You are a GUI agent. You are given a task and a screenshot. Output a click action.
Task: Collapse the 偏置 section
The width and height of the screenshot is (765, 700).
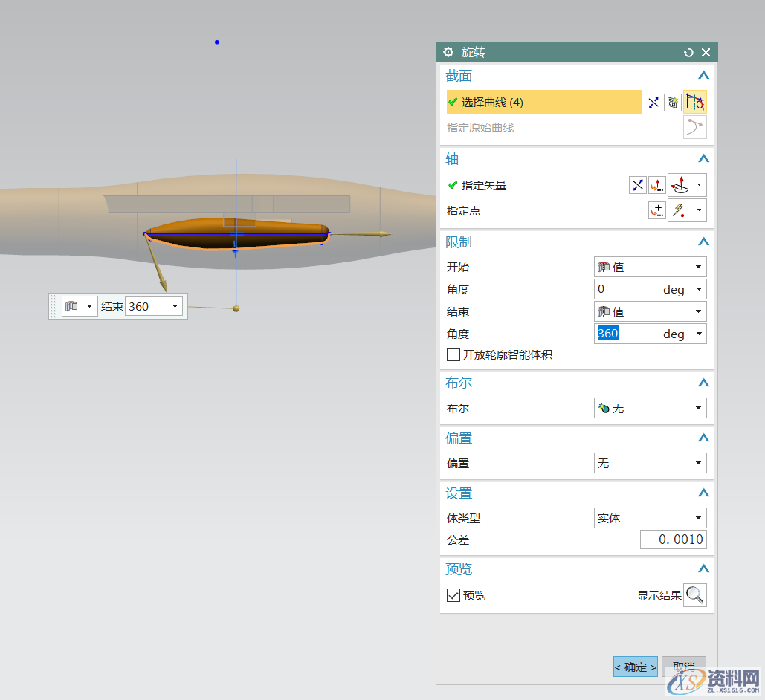tap(703, 438)
